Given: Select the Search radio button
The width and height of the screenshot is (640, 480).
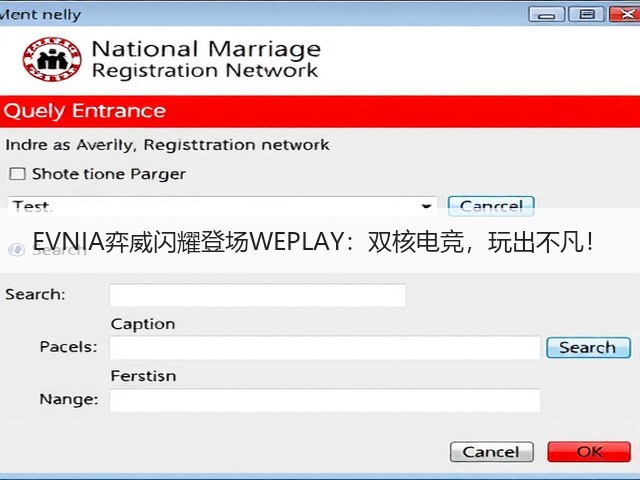Looking at the screenshot, I should (16, 249).
